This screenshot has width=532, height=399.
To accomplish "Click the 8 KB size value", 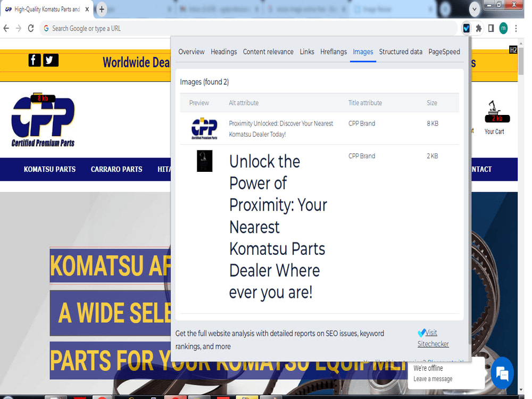I will (433, 123).
